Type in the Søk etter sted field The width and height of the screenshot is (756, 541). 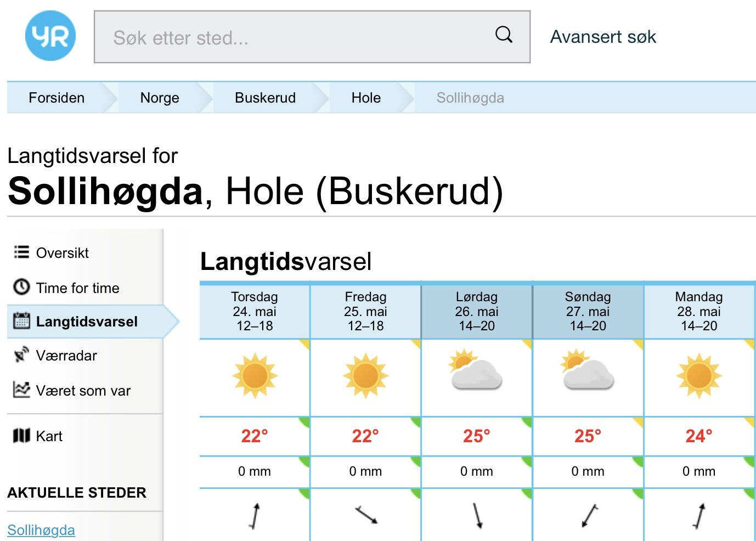(x=296, y=37)
